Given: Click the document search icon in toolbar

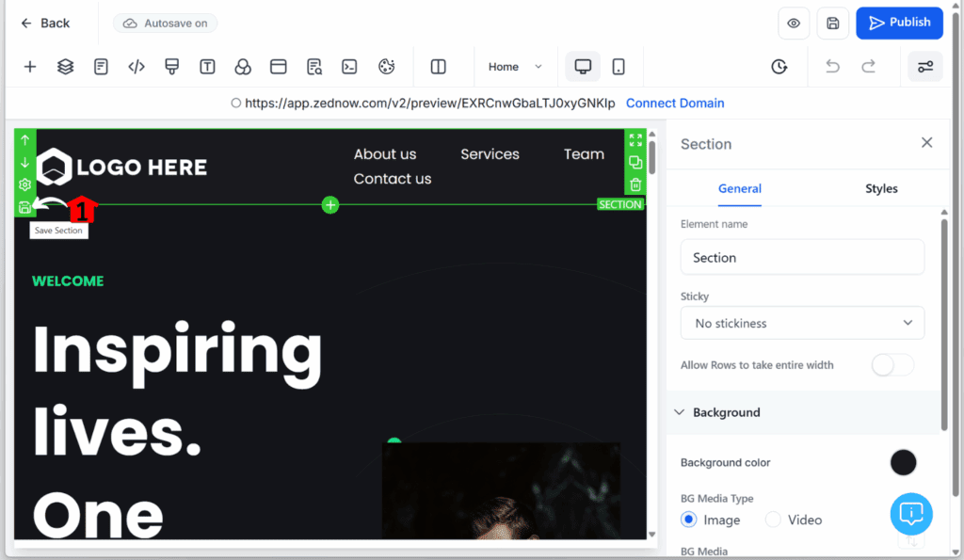Looking at the screenshot, I should 314,67.
